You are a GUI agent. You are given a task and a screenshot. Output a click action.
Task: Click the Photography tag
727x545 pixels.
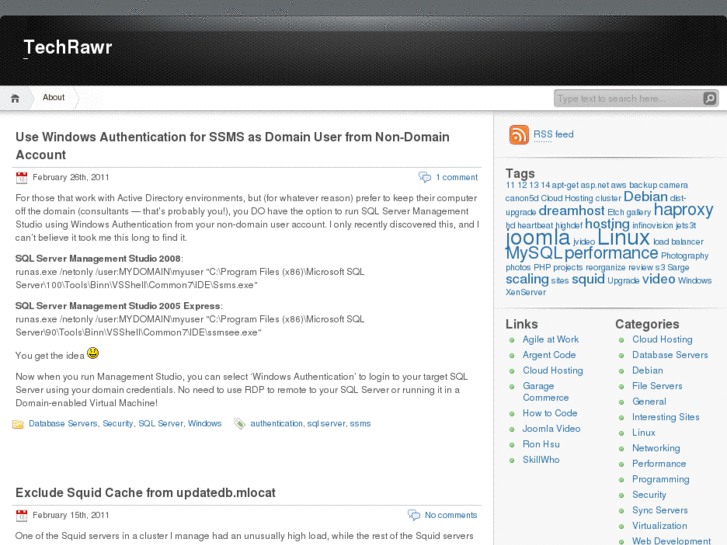685,256
